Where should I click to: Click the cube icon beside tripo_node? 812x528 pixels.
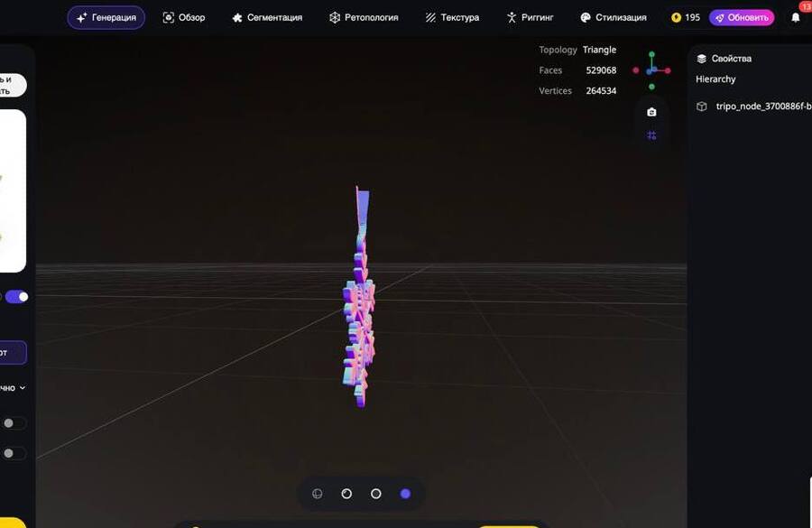click(702, 107)
